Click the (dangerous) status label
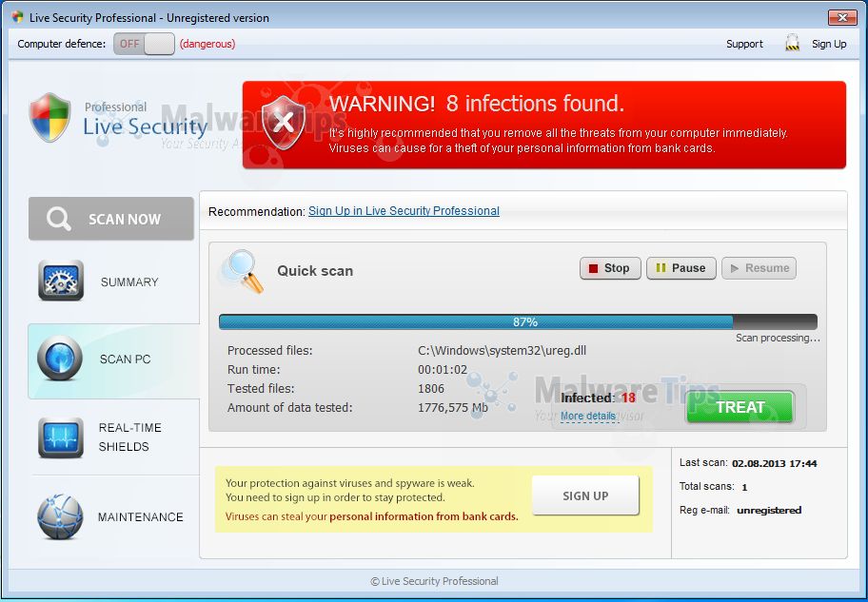Image resolution: width=868 pixels, height=602 pixels. coord(207,44)
